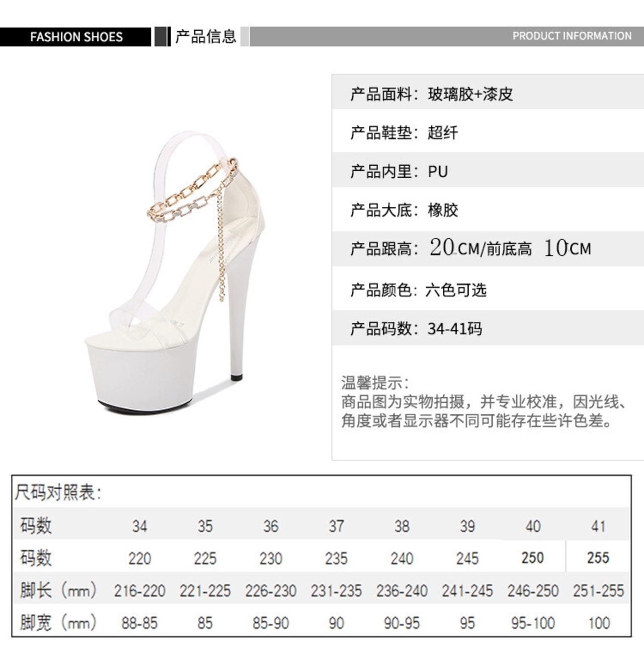Click the 脚长 (mm) row label
Screen dimensions: 644x654
click(58, 590)
